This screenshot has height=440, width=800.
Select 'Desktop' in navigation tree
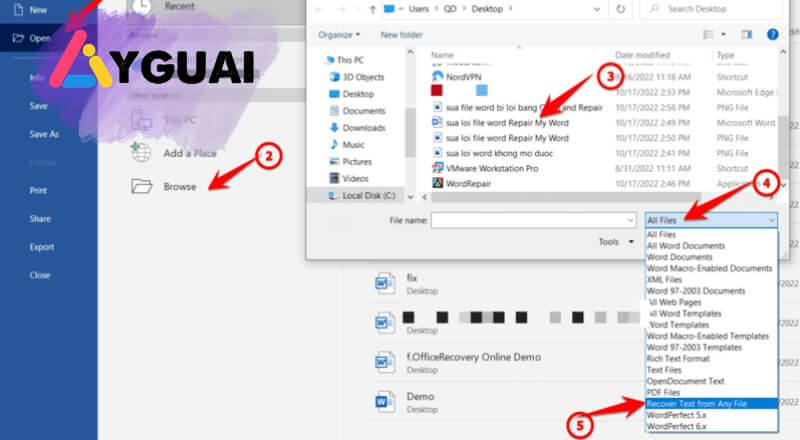tap(358, 94)
